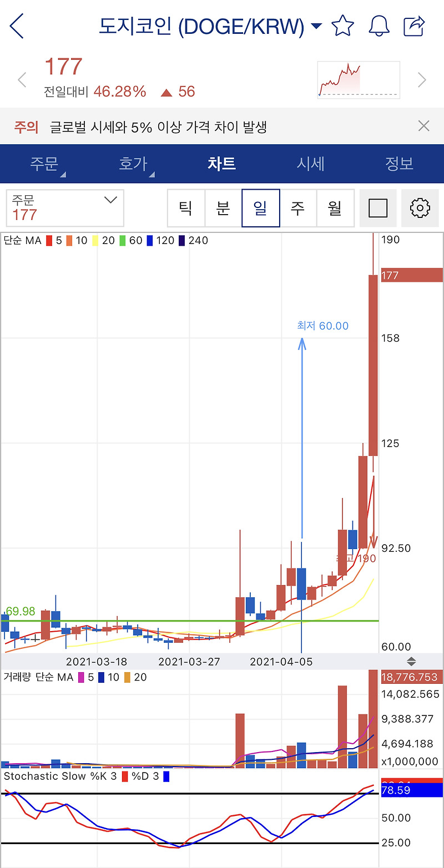Toggle fullscreen chart with square icon
Image resolution: width=444 pixels, height=868 pixels.
(378, 208)
